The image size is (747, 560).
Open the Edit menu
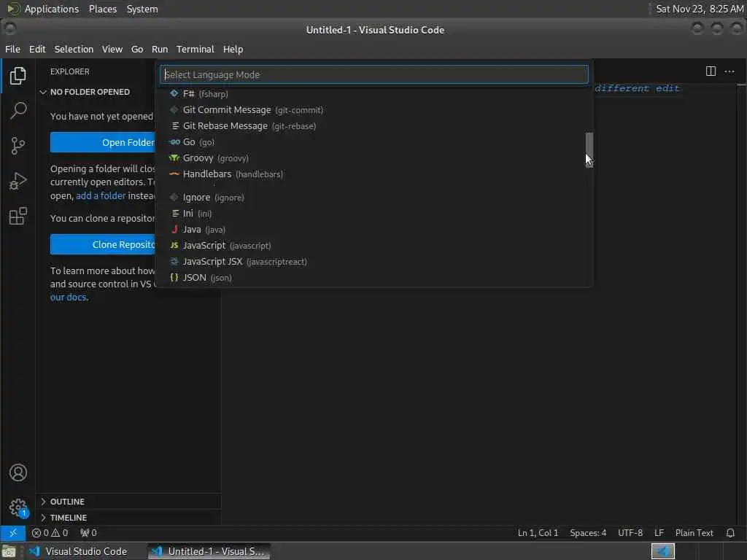37,49
